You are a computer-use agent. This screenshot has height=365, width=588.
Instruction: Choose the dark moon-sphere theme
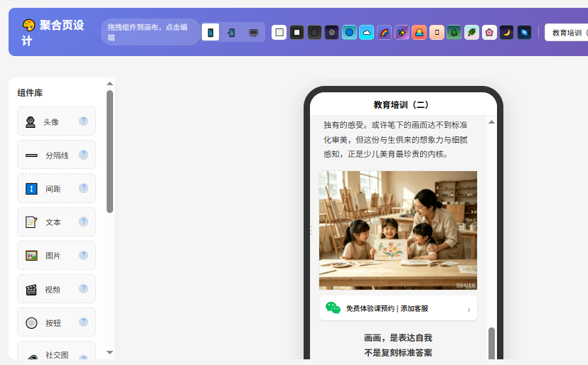[332, 33]
